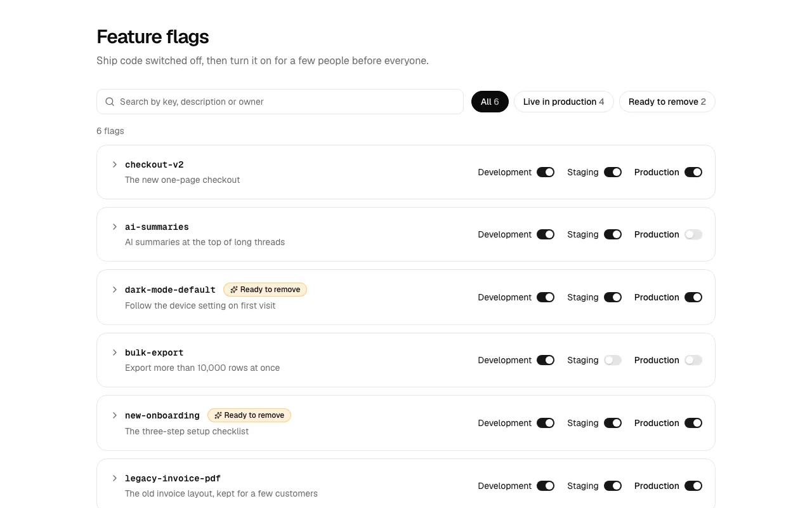Click the Ready to remove badge on new-onboarding

click(x=249, y=415)
